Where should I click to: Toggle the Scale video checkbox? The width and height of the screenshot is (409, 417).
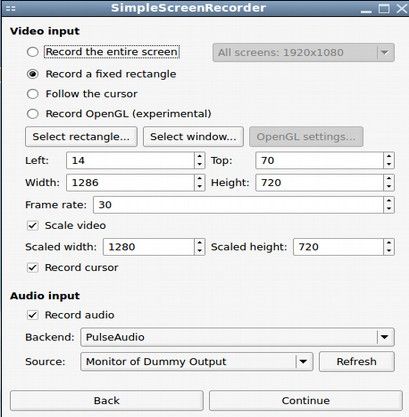(33, 226)
